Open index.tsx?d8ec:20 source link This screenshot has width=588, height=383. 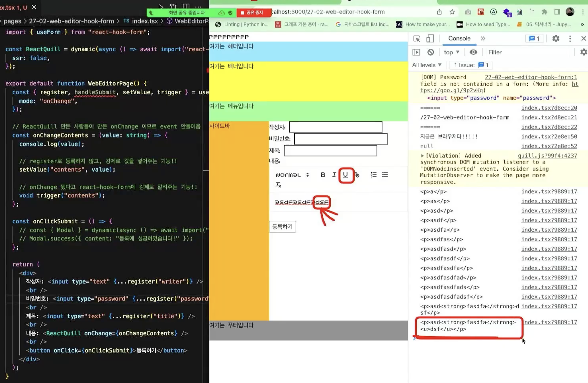point(549,108)
